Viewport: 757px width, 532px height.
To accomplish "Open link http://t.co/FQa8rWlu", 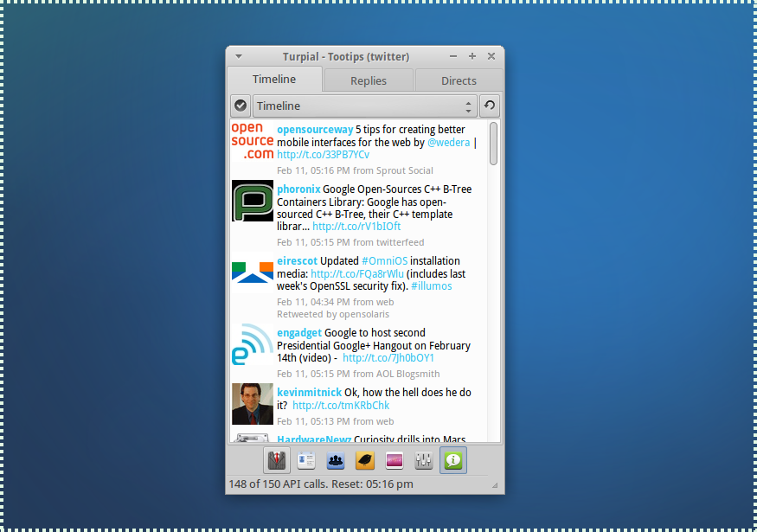I will pyautogui.click(x=357, y=273).
